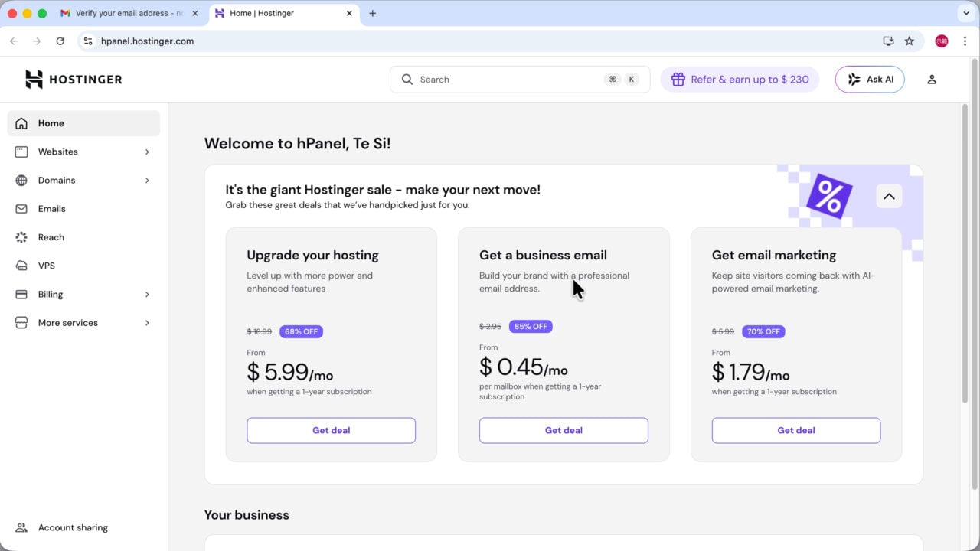Close the Gmail verify email tab
This screenshot has height=551, width=980.
(194, 13)
